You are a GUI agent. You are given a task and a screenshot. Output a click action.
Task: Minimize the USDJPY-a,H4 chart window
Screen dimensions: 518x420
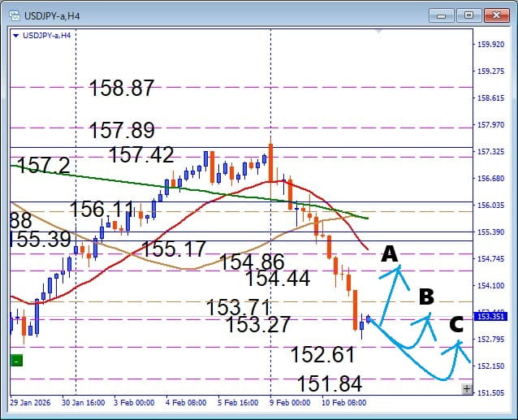(442, 15)
